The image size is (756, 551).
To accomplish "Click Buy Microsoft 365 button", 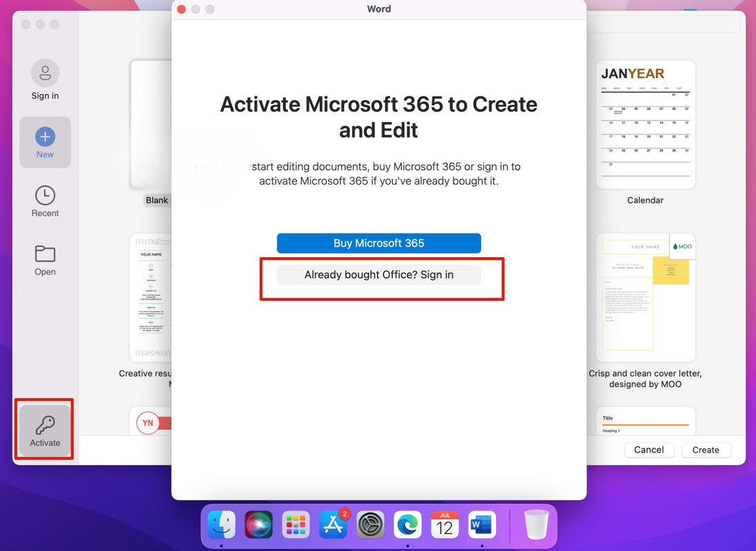I will (378, 243).
